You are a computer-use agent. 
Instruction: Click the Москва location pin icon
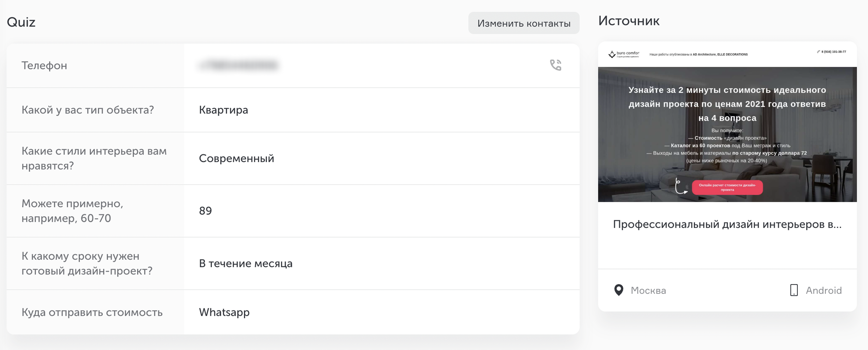click(x=618, y=290)
